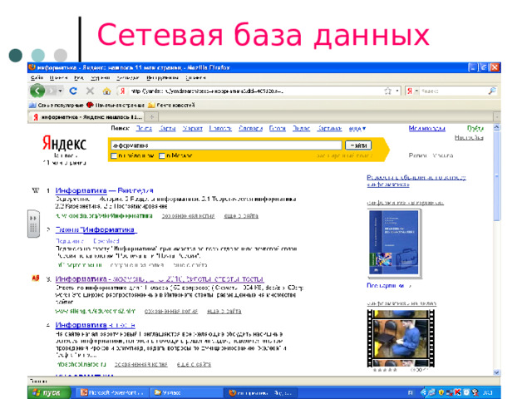Click the Yandex site icon in the address bar
The width and height of the screenshot is (532, 399).
[123, 91]
